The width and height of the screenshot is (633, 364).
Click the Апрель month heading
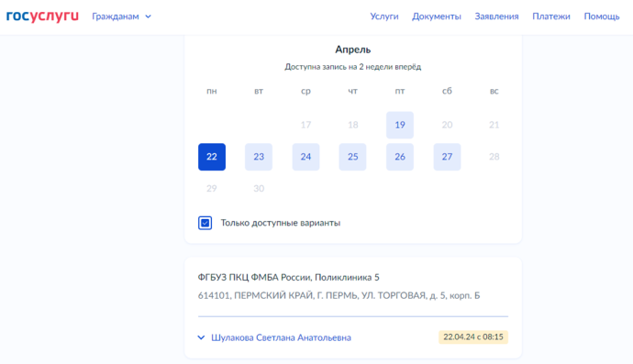coord(353,50)
